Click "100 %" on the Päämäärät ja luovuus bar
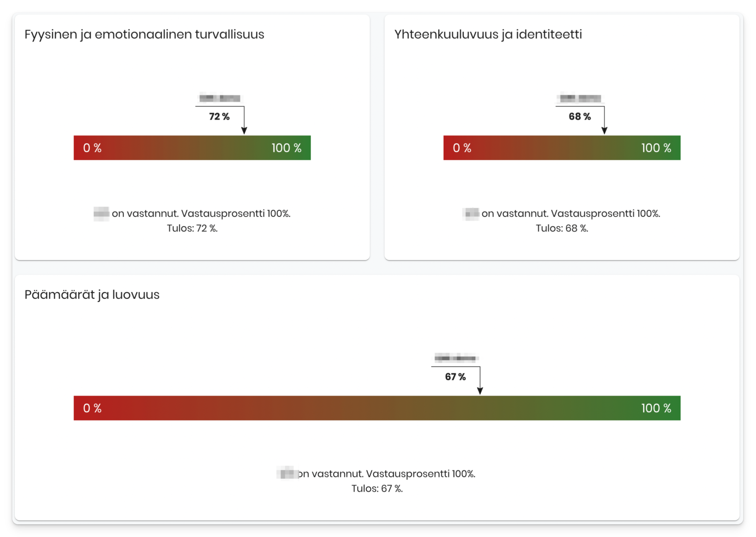This screenshot has width=756, height=537. pyautogui.click(x=656, y=408)
